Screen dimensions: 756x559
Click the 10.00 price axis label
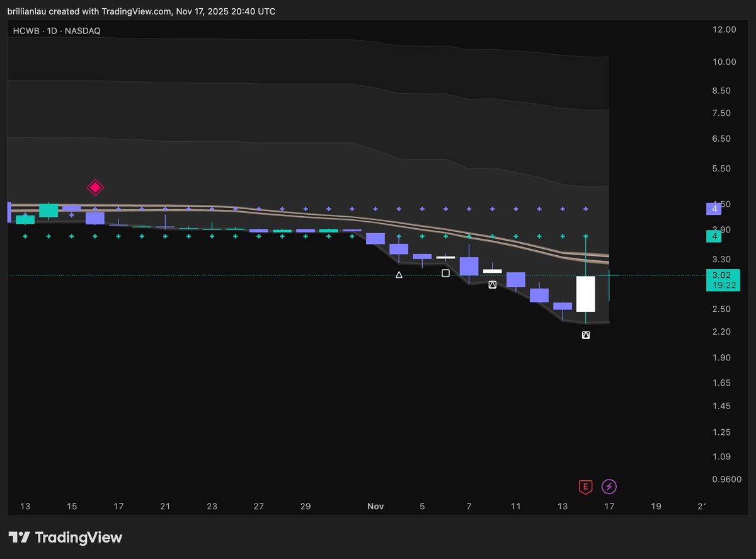tap(724, 61)
